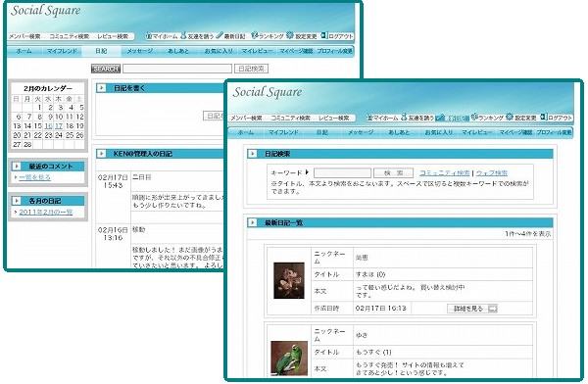
Task: Select ホーム tab in front window
Action: (x=246, y=132)
